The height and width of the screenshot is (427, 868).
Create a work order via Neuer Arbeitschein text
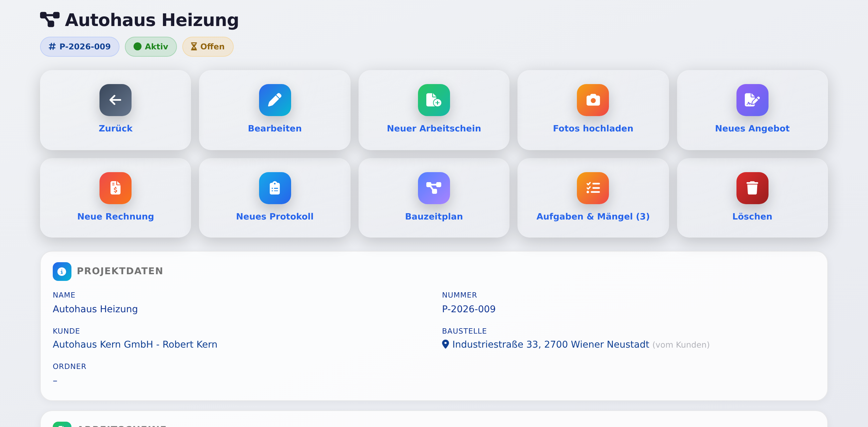click(434, 128)
